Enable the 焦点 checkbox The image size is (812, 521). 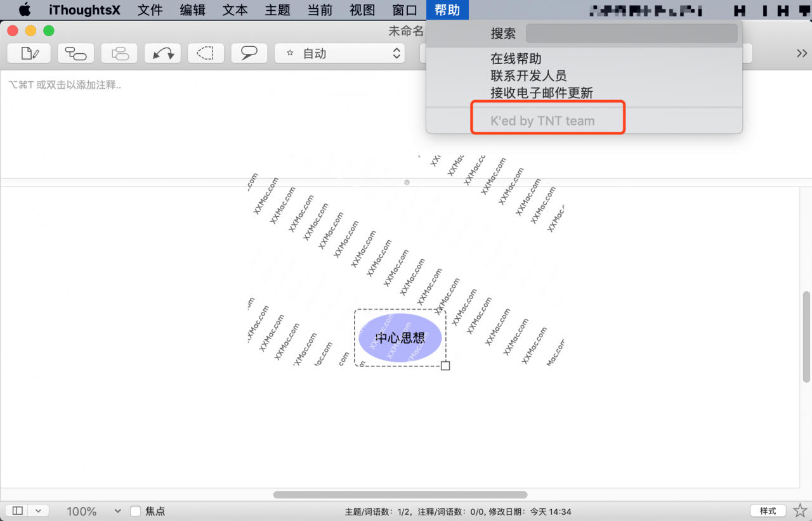135,511
